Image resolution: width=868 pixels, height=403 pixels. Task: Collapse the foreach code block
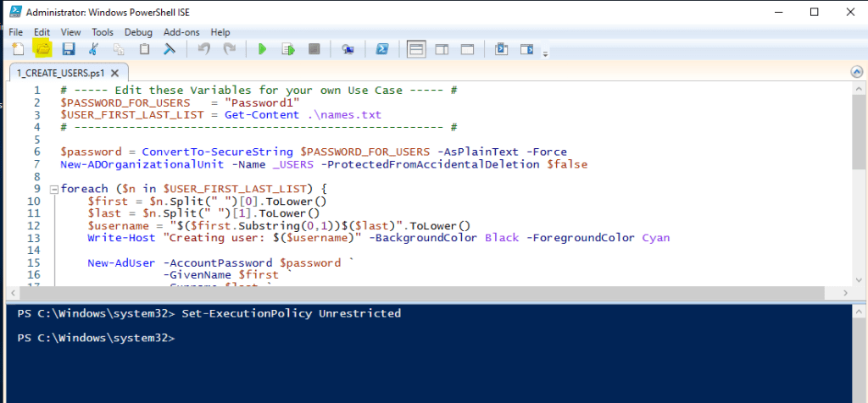pyautogui.click(x=54, y=188)
